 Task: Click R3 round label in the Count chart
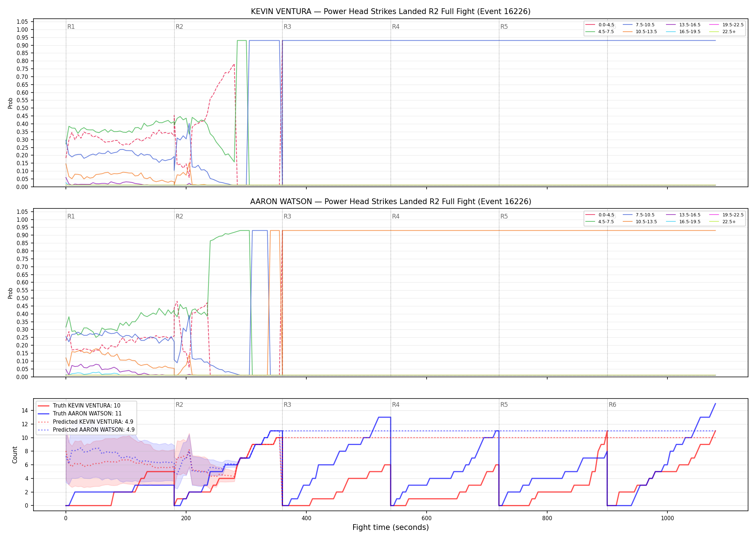[287, 405]
